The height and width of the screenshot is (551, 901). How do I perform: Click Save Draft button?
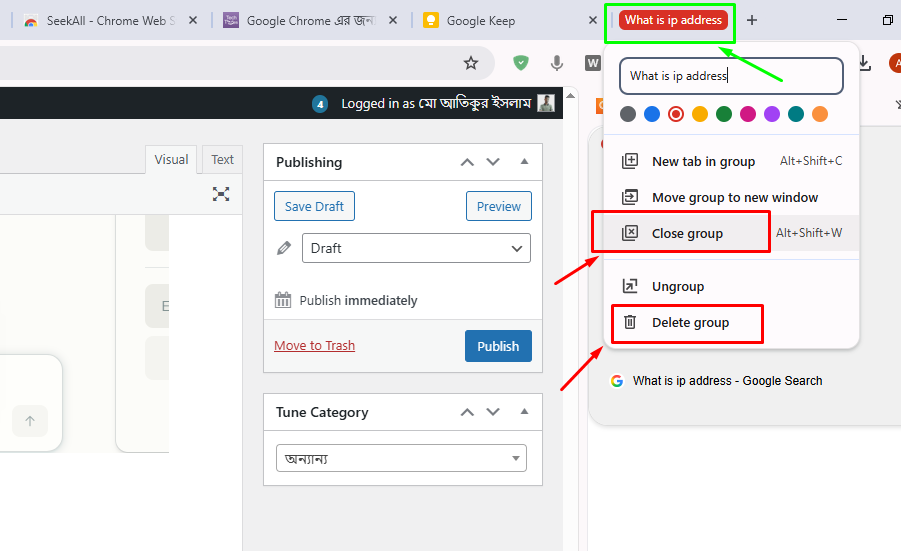click(314, 206)
